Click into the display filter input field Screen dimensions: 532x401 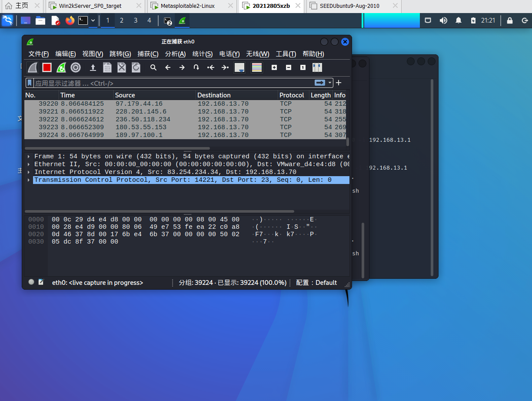tap(174, 83)
